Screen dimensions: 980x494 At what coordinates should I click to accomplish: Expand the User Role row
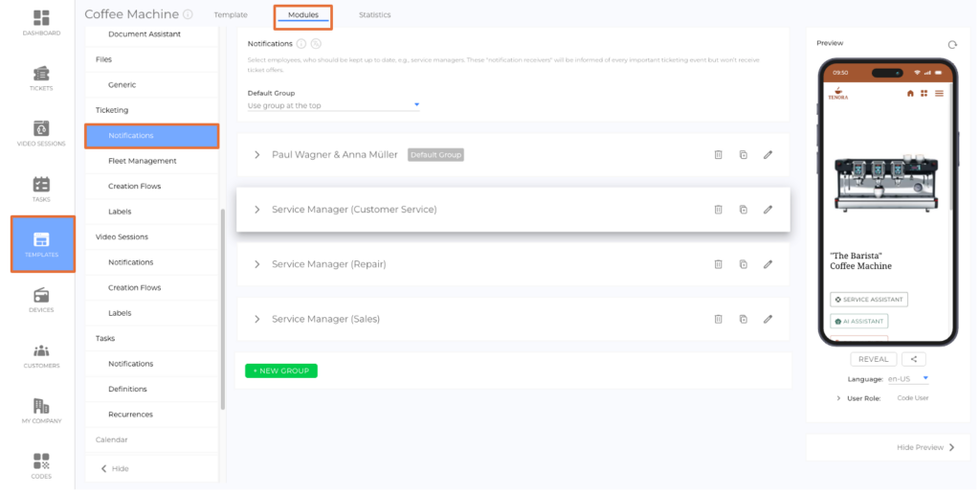(839, 398)
